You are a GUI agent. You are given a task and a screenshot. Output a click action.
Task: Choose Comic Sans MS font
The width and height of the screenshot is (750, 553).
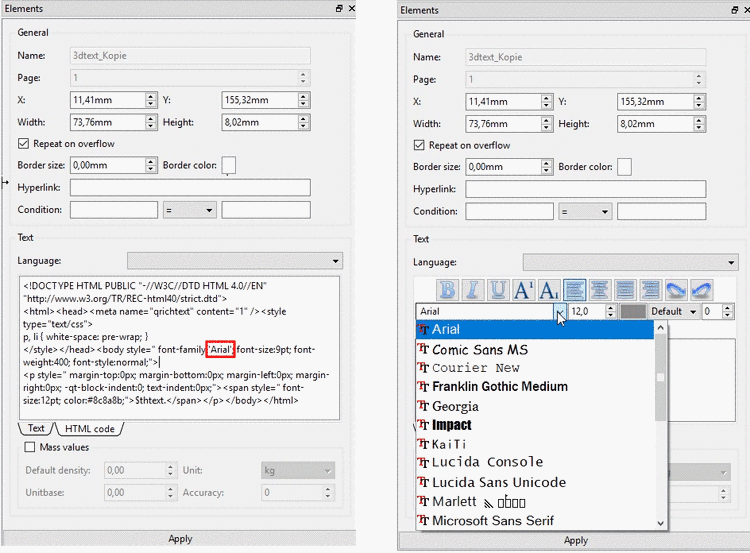point(535,350)
